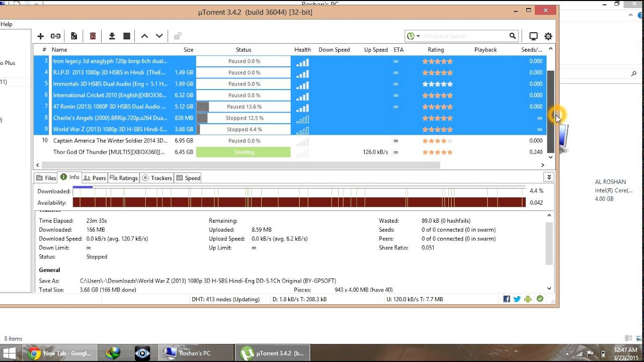The image size is (644, 362).
Task: Click the Add Torrent plus icon
Action: click(41, 36)
